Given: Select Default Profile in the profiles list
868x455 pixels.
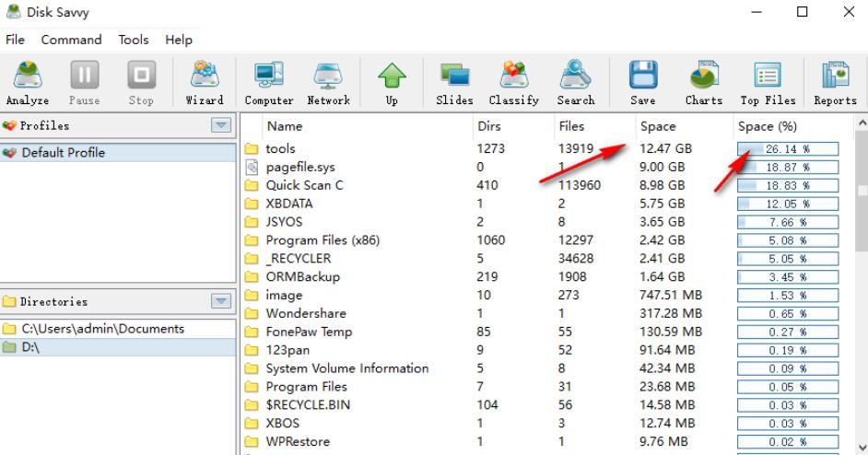Looking at the screenshot, I should [x=63, y=153].
